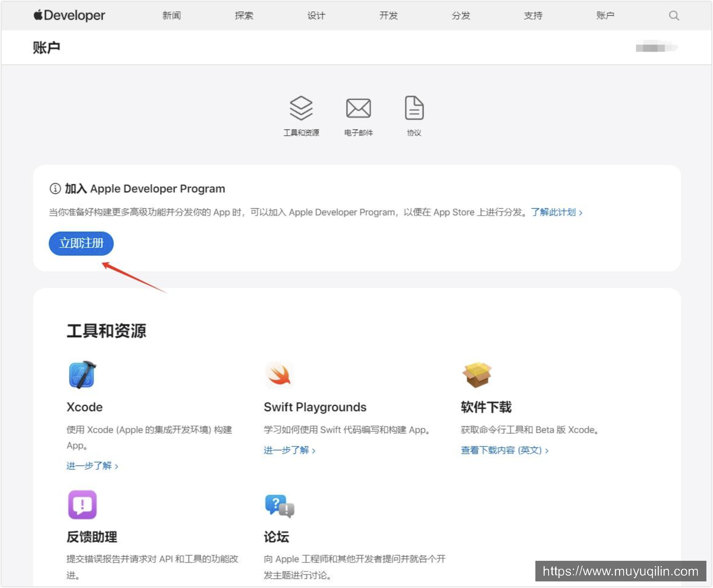The image size is (713, 588).
Task: Click the 电子邮件 label under the envelope
Action: [359, 133]
